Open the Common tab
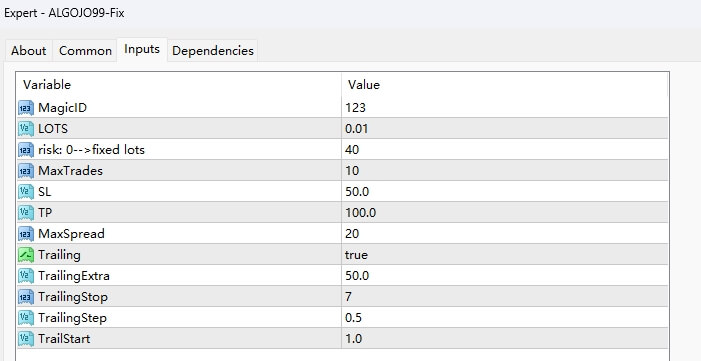The height and width of the screenshot is (361, 701). 85,51
